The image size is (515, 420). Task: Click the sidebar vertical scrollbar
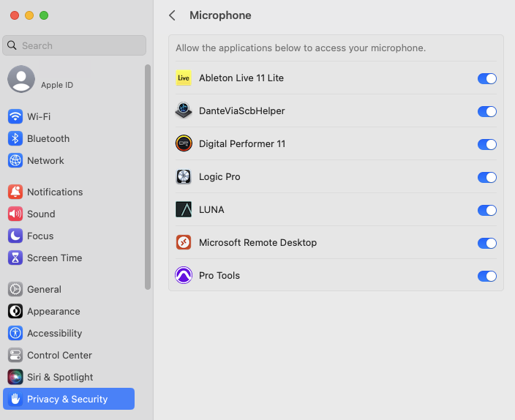148,177
